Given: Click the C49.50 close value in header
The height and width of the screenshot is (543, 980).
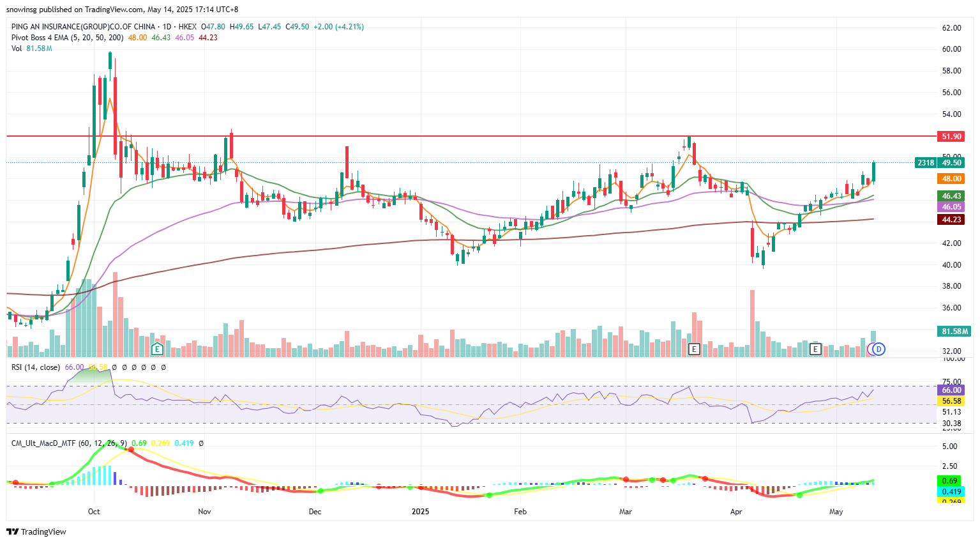Looking at the screenshot, I should pyautogui.click(x=298, y=27).
